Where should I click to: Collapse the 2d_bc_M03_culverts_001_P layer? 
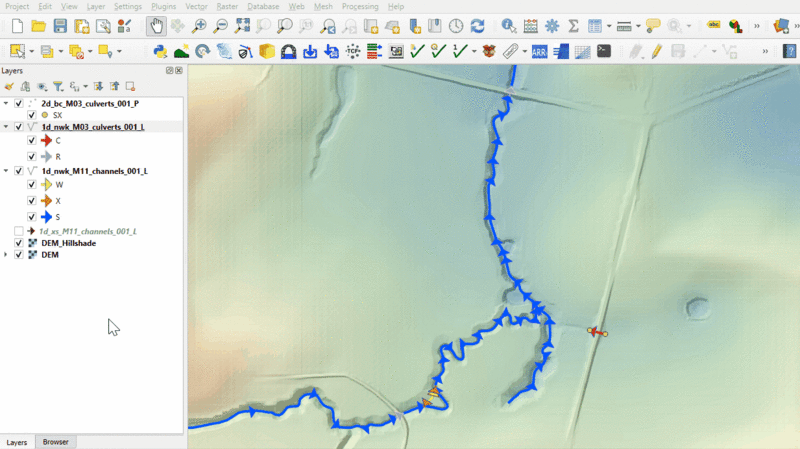coord(7,103)
